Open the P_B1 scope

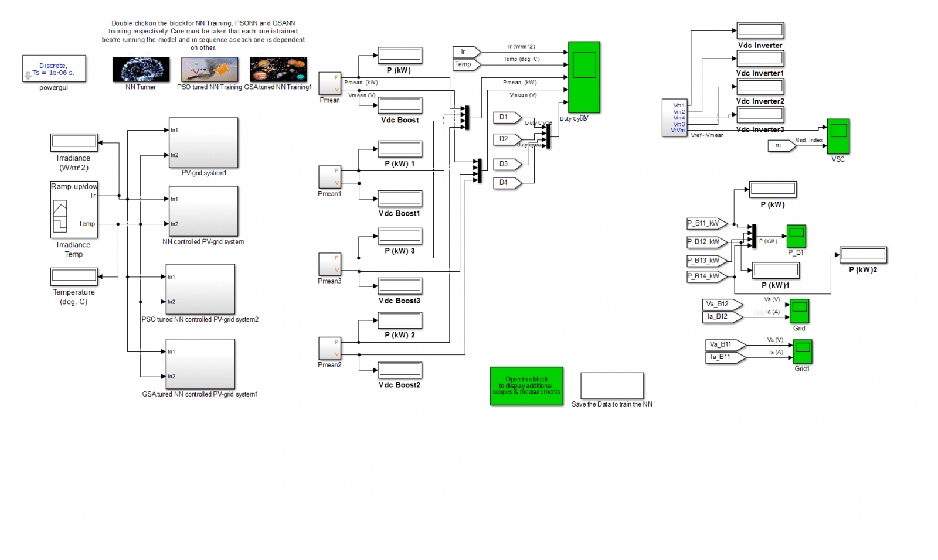coord(797,235)
